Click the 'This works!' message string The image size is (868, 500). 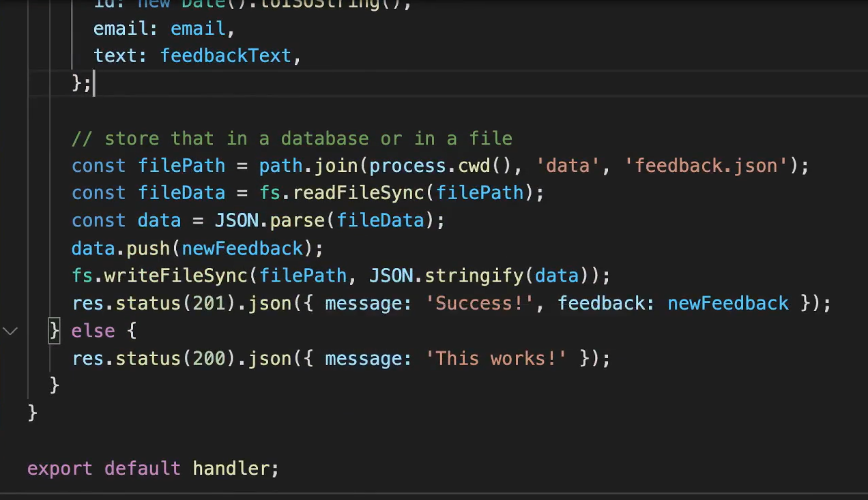click(x=496, y=358)
